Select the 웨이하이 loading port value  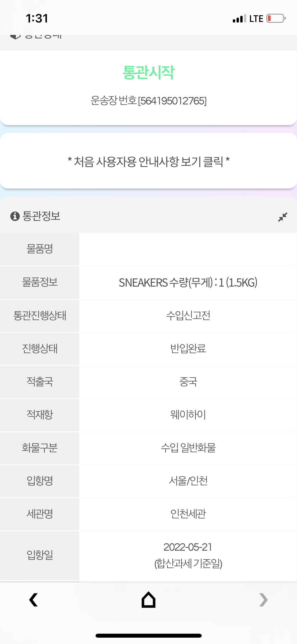click(x=188, y=415)
